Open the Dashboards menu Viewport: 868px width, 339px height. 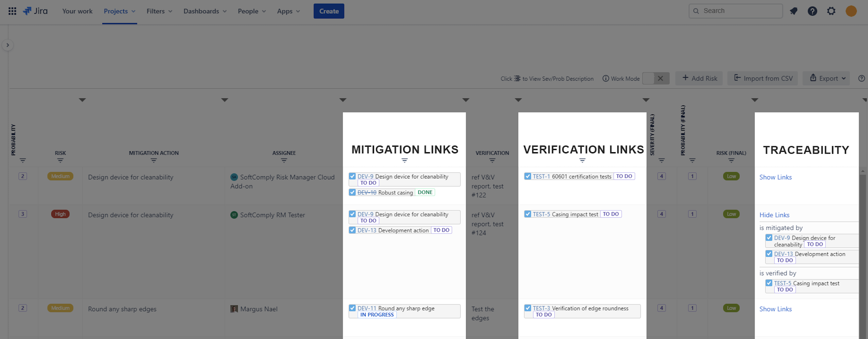pyautogui.click(x=205, y=11)
